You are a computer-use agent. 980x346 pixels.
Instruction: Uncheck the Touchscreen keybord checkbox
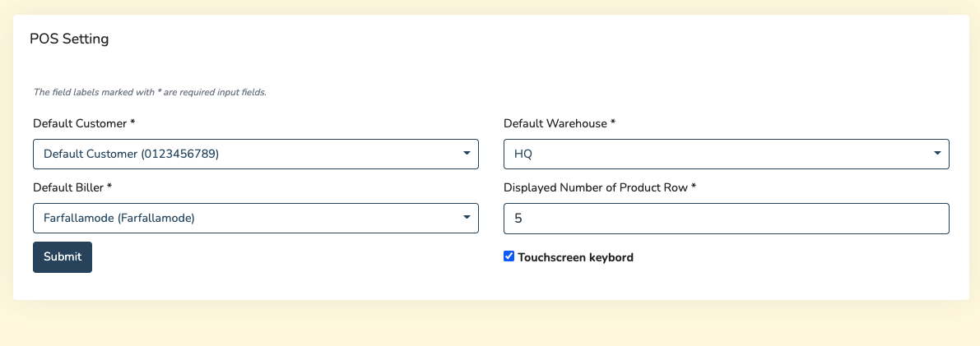(x=509, y=256)
